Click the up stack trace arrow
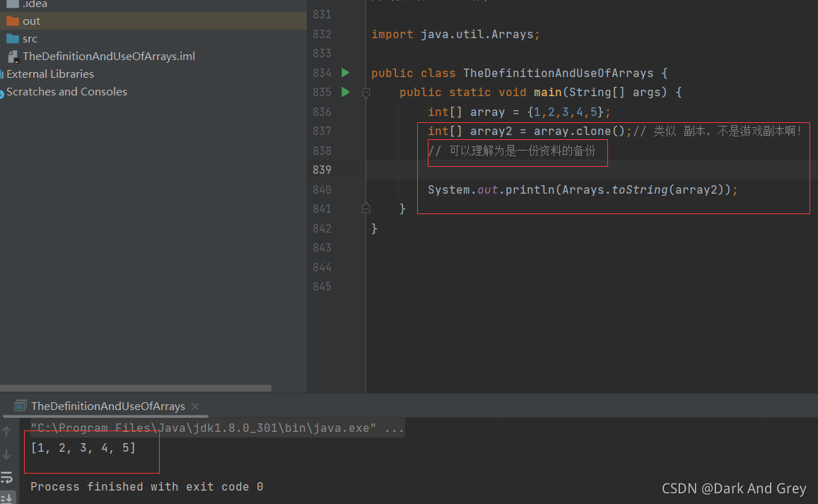The height and width of the screenshot is (504, 818). point(7,431)
